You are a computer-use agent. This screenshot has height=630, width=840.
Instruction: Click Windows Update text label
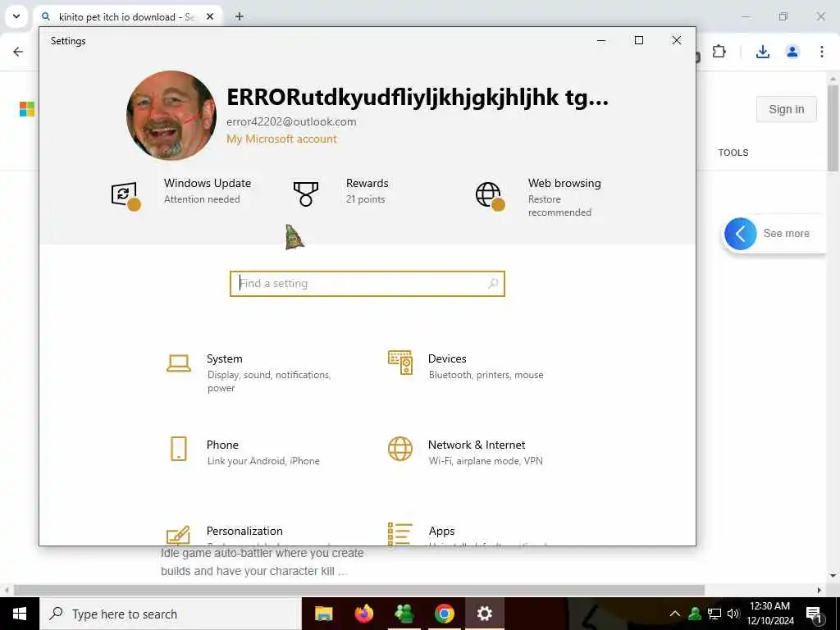(x=208, y=183)
